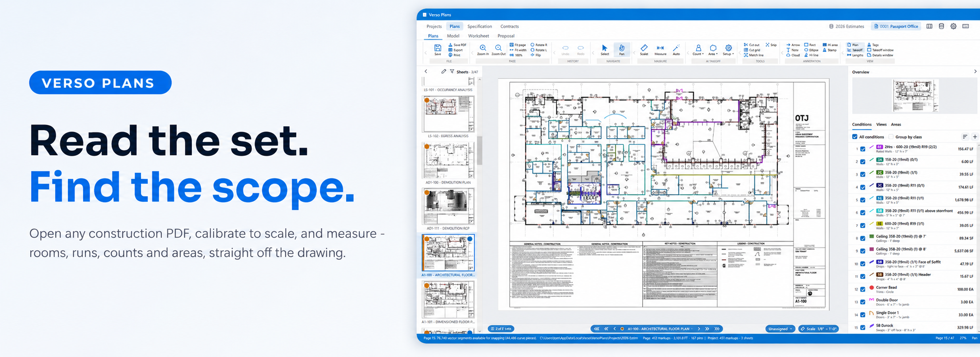
Task: Select the Fit page option
Action: pyautogui.click(x=518, y=45)
